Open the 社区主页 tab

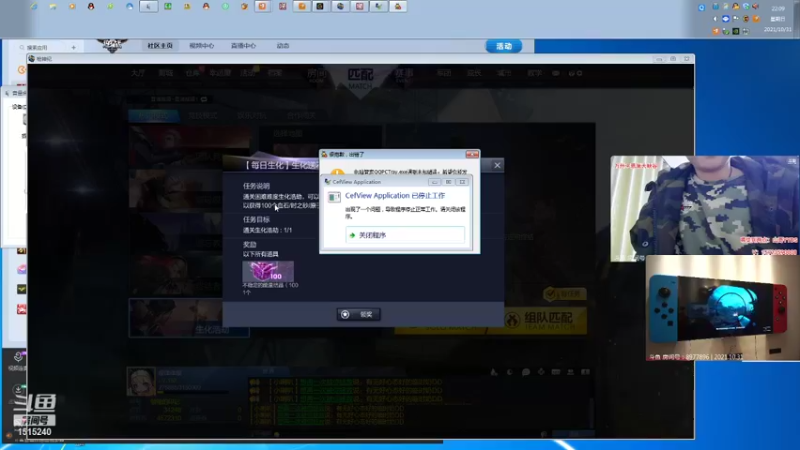point(160,45)
